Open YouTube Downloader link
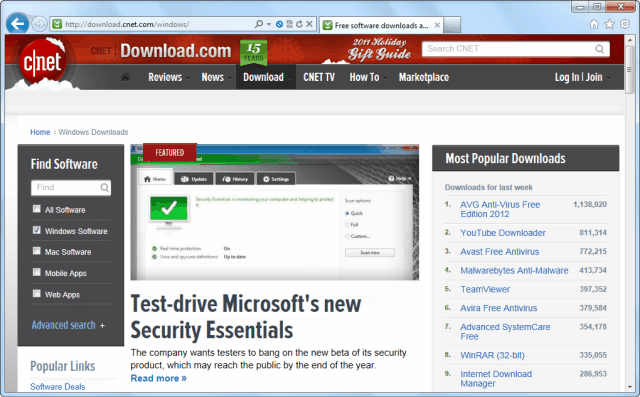640x397 pixels. coord(503,233)
